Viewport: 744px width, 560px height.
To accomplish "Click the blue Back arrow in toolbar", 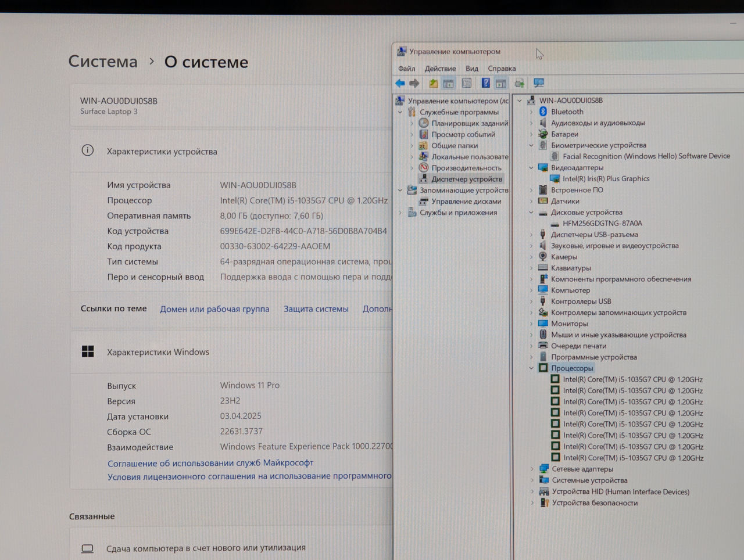I will 400,83.
